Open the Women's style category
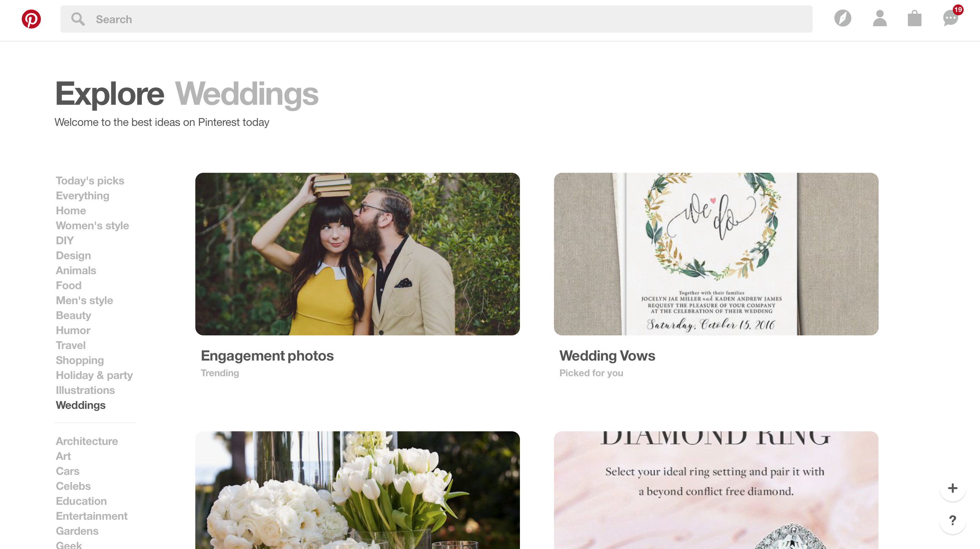Image resolution: width=980 pixels, height=549 pixels. (x=93, y=226)
